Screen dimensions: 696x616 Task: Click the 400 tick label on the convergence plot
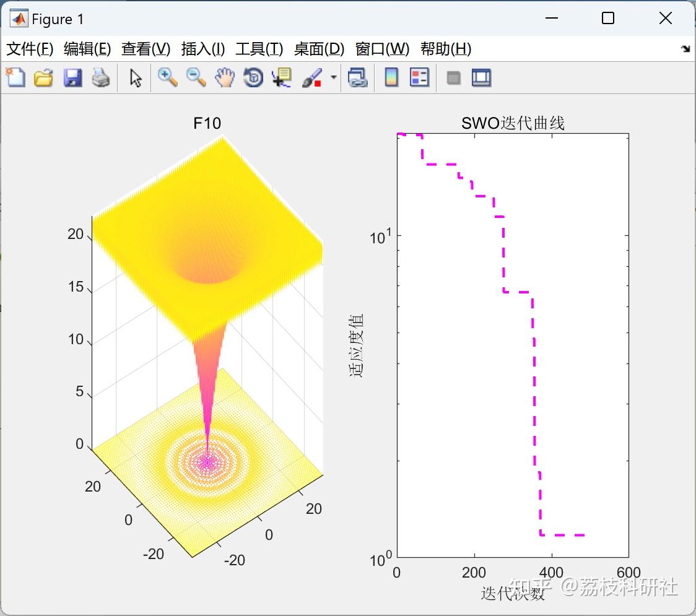pyautogui.click(x=551, y=573)
